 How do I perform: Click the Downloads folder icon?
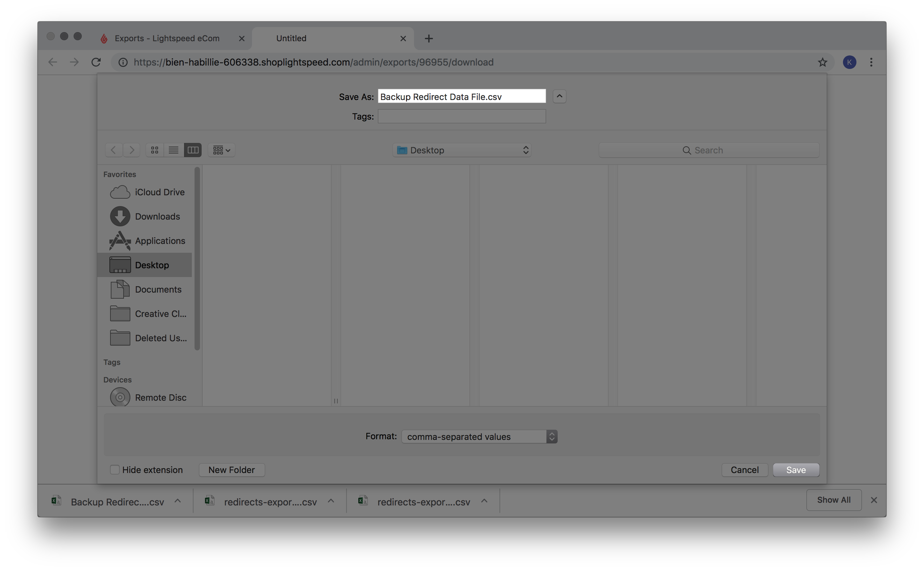click(120, 216)
